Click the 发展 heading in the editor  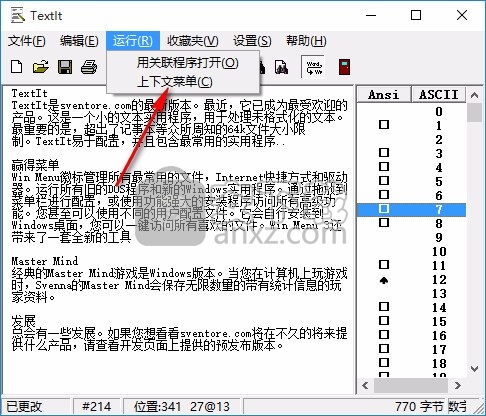tap(23, 321)
